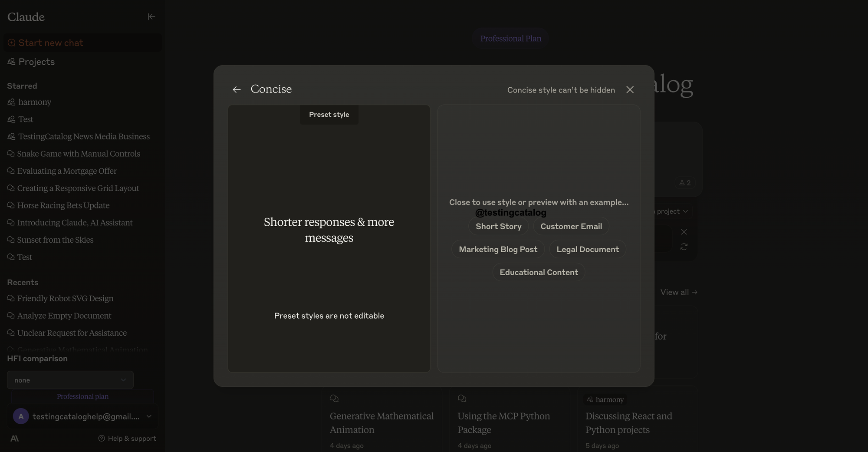868x452 pixels.
Task: Click the "Preset styles are not editable" text
Action: point(329,316)
